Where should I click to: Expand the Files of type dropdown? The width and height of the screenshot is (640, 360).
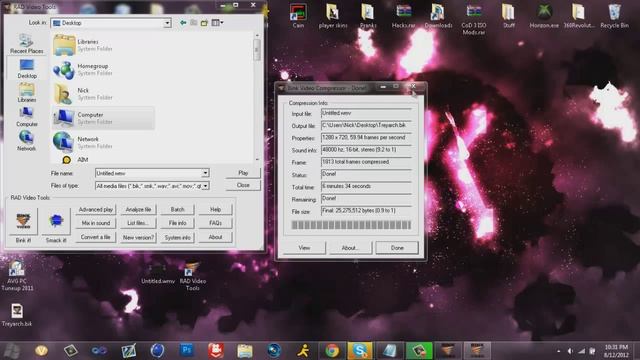pyautogui.click(x=205, y=186)
